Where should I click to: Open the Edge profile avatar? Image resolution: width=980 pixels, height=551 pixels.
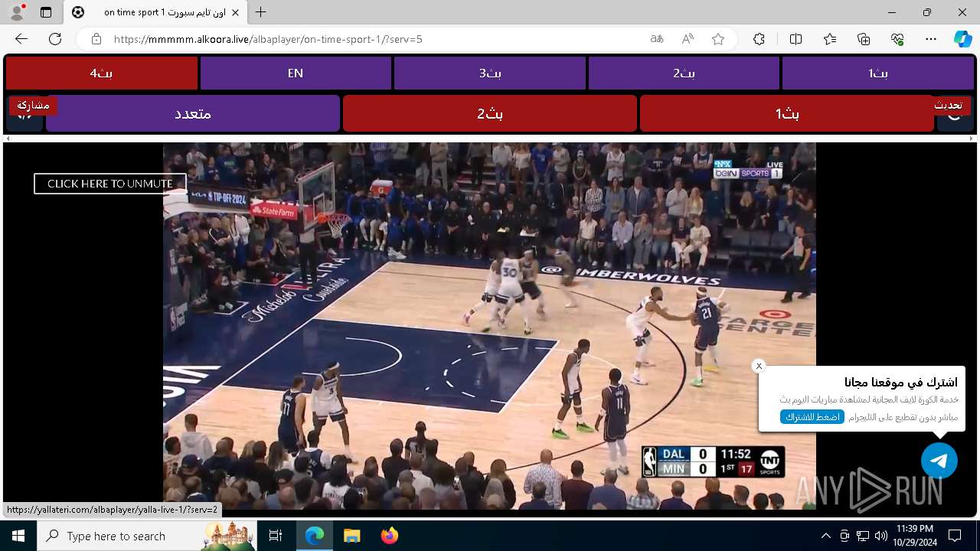tap(17, 12)
